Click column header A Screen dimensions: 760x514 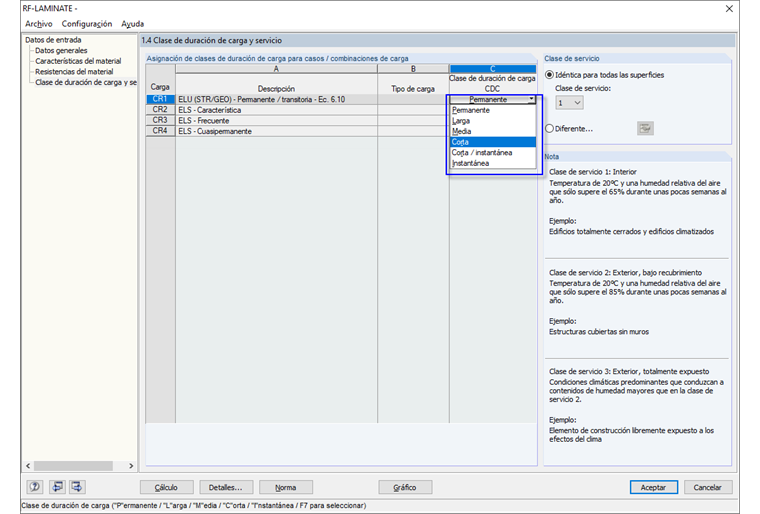[x=276, y=69]
